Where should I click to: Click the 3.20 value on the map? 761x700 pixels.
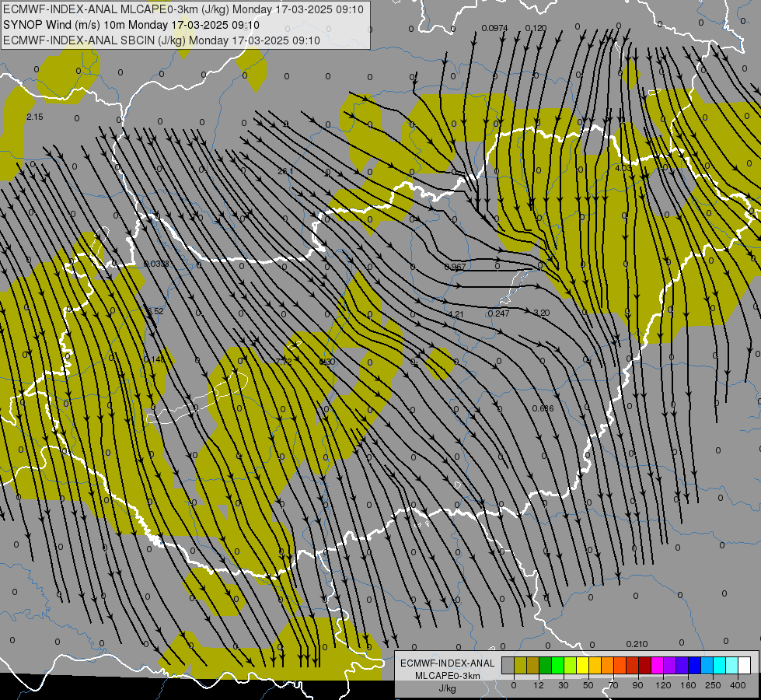(541, 313)
